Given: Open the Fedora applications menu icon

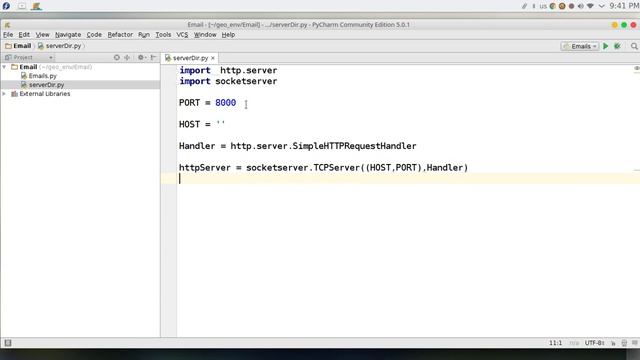Looking at the screenshot, I should [x=6, y=6].
